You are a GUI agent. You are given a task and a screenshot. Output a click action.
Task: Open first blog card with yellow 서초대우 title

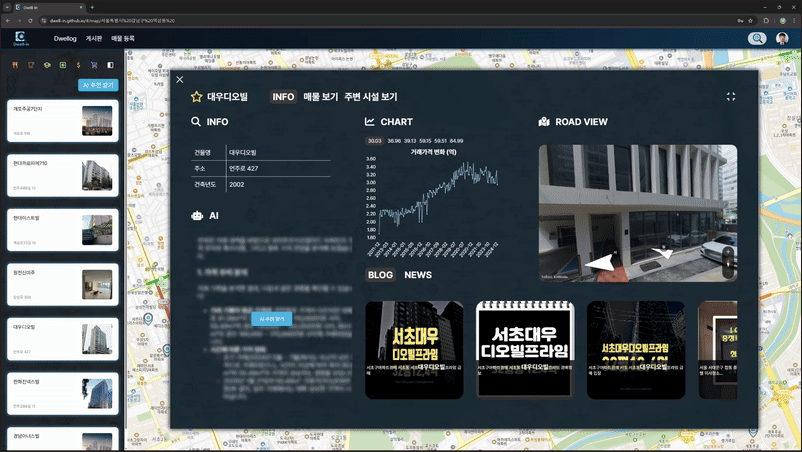[414, 350]
